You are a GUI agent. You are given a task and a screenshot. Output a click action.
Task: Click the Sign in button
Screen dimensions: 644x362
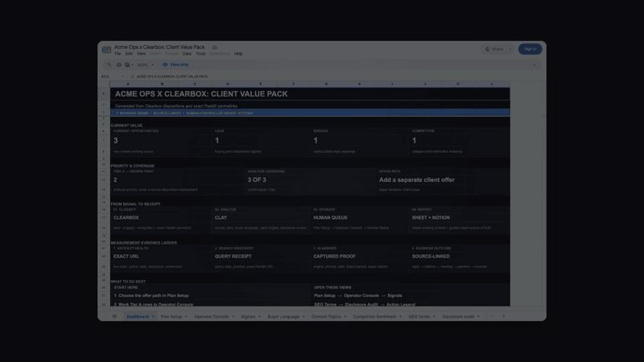[x=530, y=49]
